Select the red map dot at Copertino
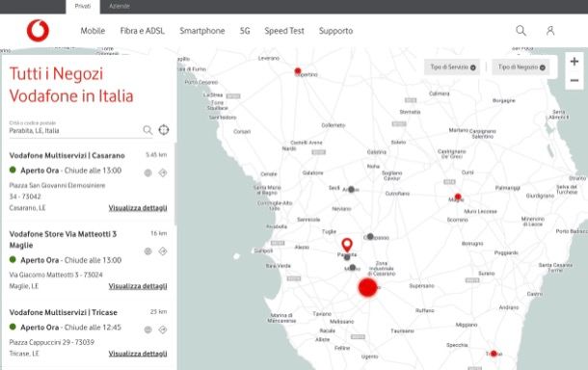 [x=298, y=71]
